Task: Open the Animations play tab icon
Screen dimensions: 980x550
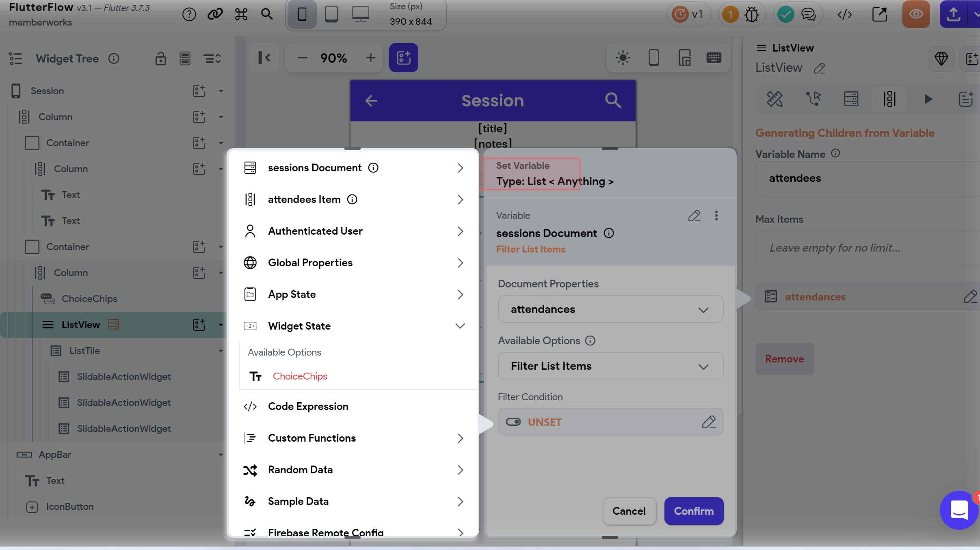Action: coord(928,99)
